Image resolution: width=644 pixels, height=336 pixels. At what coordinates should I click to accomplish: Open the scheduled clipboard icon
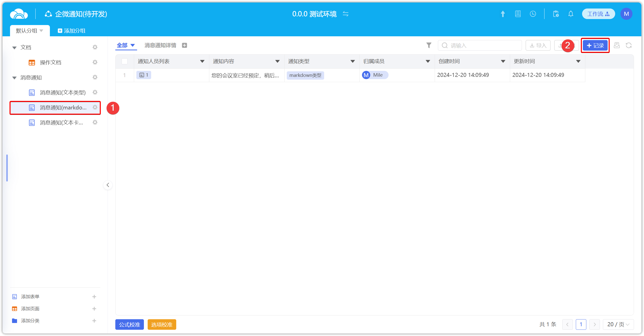pos(556,14)
